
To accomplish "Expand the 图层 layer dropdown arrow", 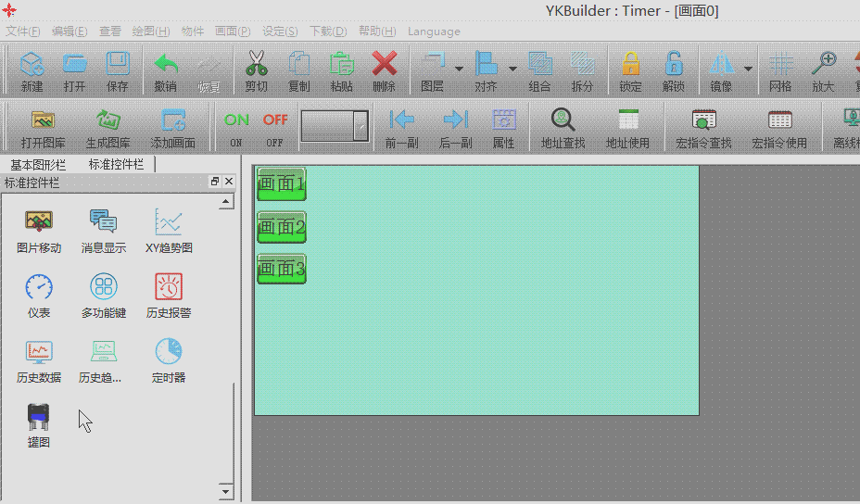I will click(x=459, y=69).
